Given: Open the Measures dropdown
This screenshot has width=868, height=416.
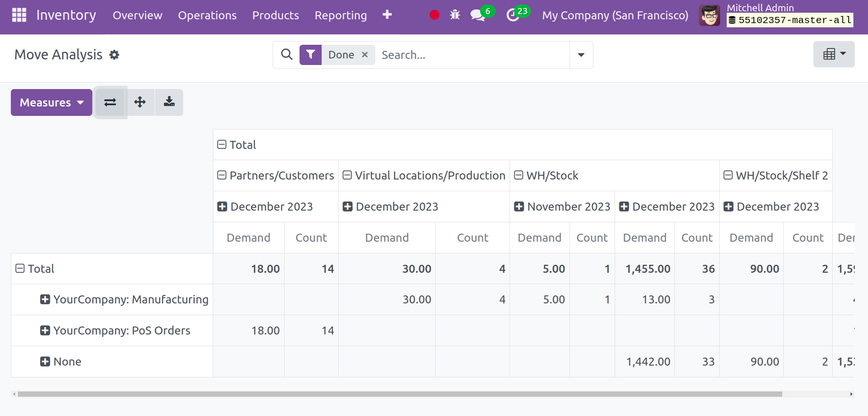Looking at the screenshot, I should tap(51, 102).
